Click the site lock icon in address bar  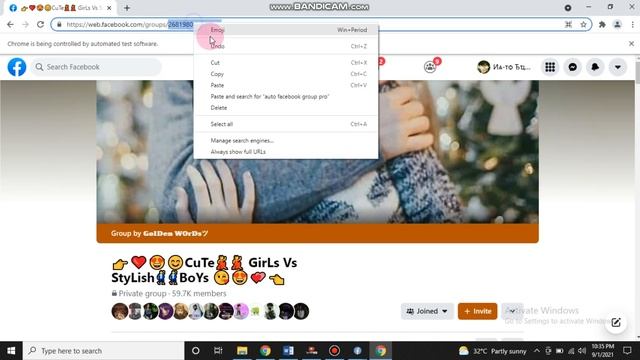[x=60, y=24]
